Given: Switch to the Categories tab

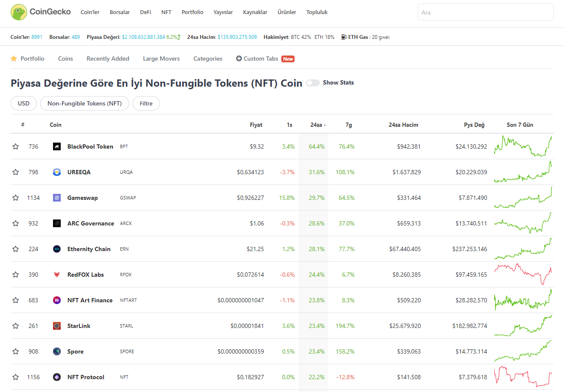Looking at the screenshot, I should point(208,59).
